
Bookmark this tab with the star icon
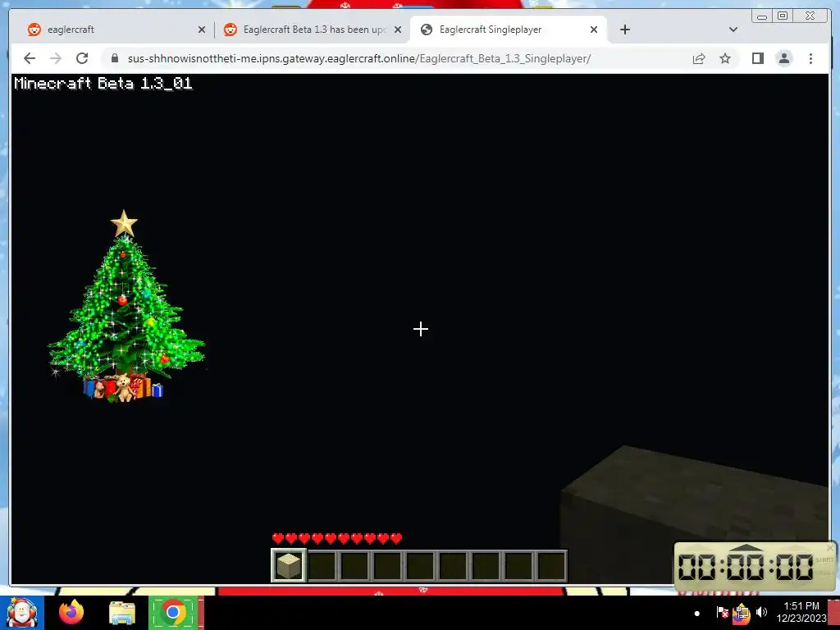tap(725, 58)
